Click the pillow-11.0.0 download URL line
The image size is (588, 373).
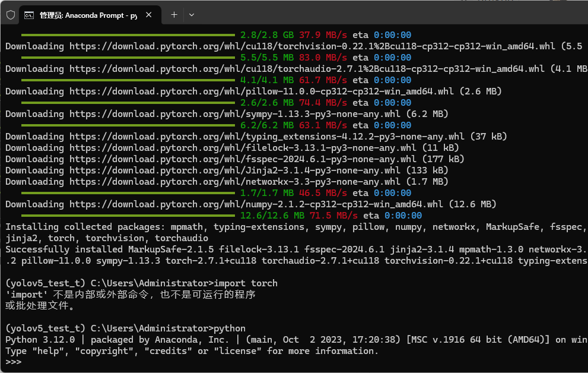tap(253, 91)
